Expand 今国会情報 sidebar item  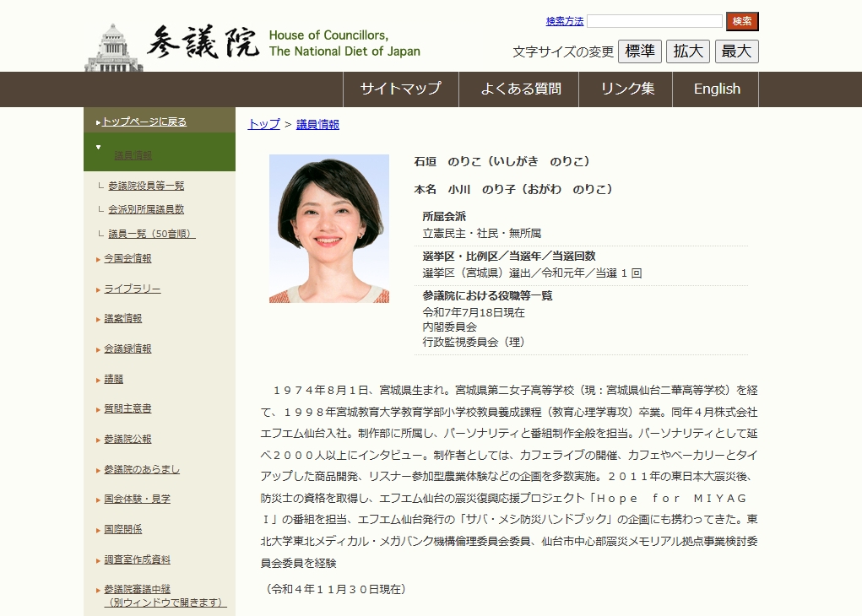pyautogui.click(x=127, y=258)
